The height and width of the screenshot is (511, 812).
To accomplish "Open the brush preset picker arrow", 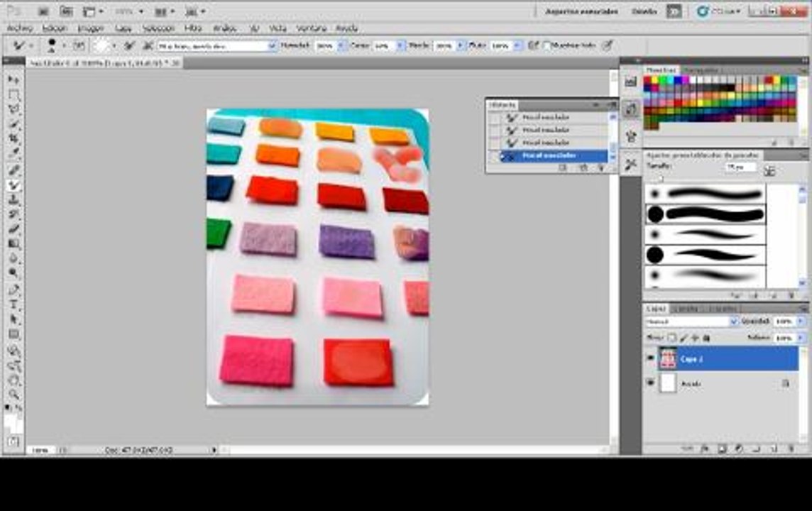I will tap(64, 45).
